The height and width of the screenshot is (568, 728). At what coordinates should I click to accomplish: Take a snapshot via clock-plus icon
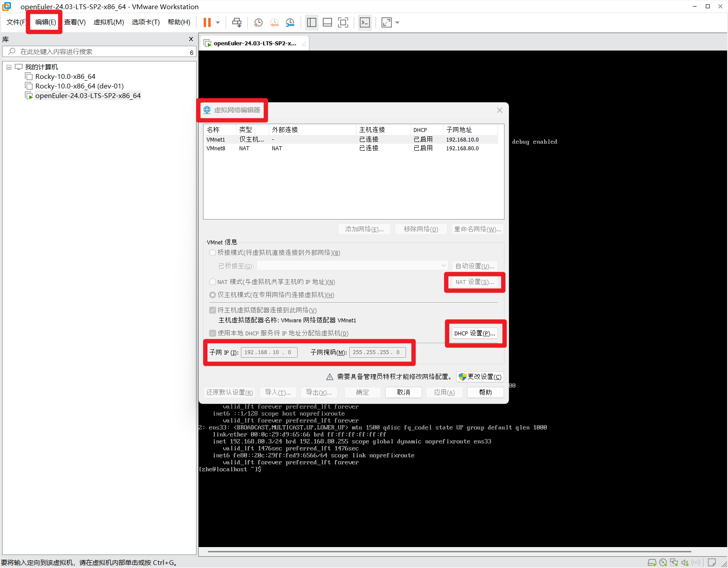258,23
